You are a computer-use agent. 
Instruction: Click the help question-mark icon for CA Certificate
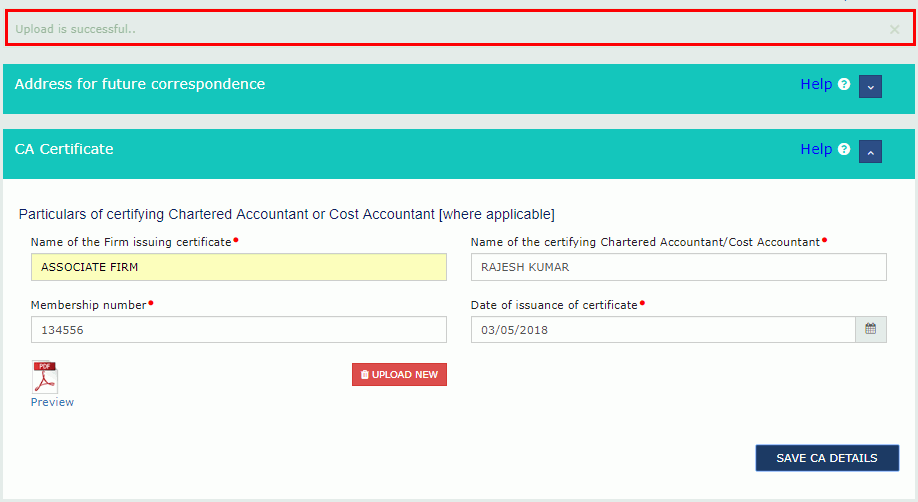coord(844,150)
